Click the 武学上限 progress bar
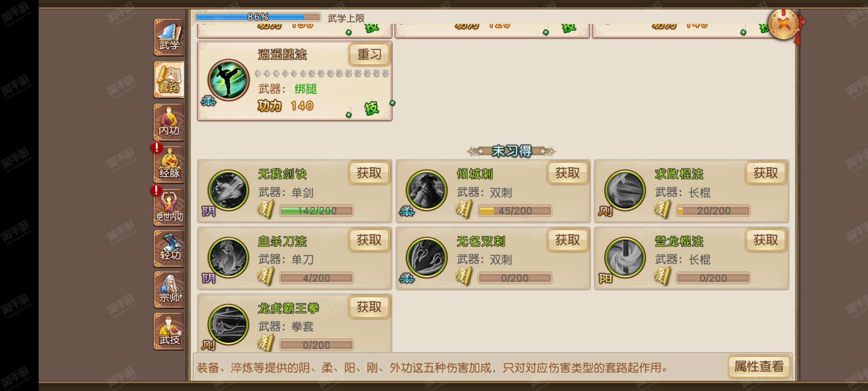 (258, 17)
